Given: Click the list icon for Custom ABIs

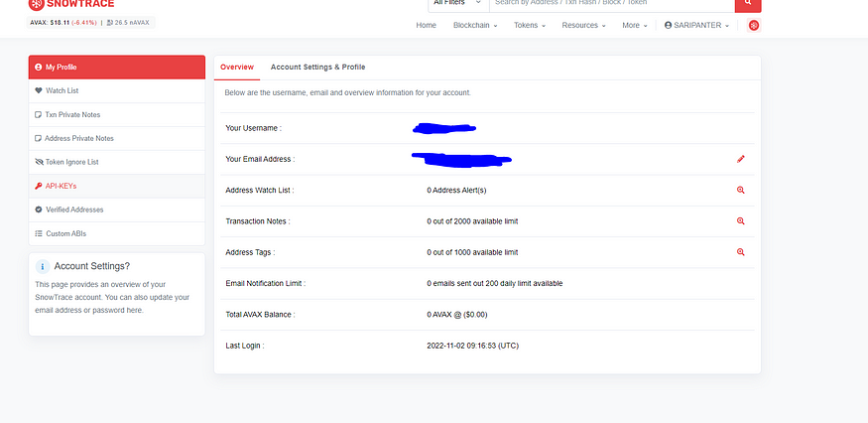Looking at the screenshot, I should (39, 234).
